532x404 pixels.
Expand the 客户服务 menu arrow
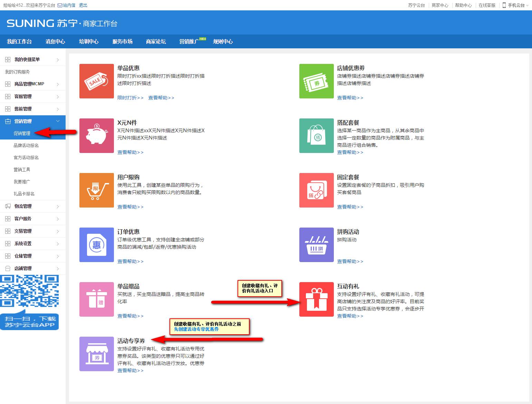(58, 219)
